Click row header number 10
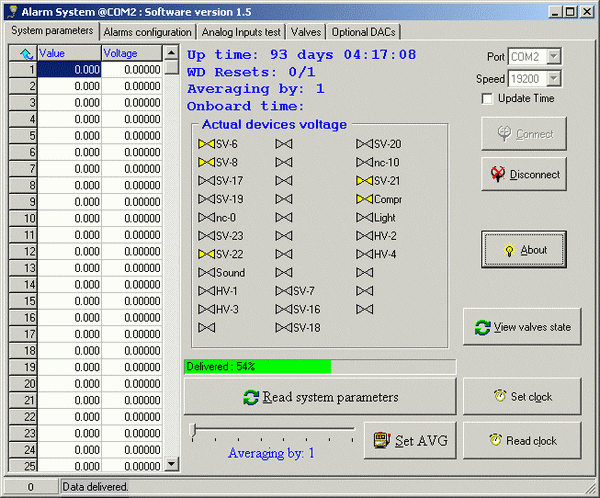This screenshot has height=498, width=600. [23, 219]
